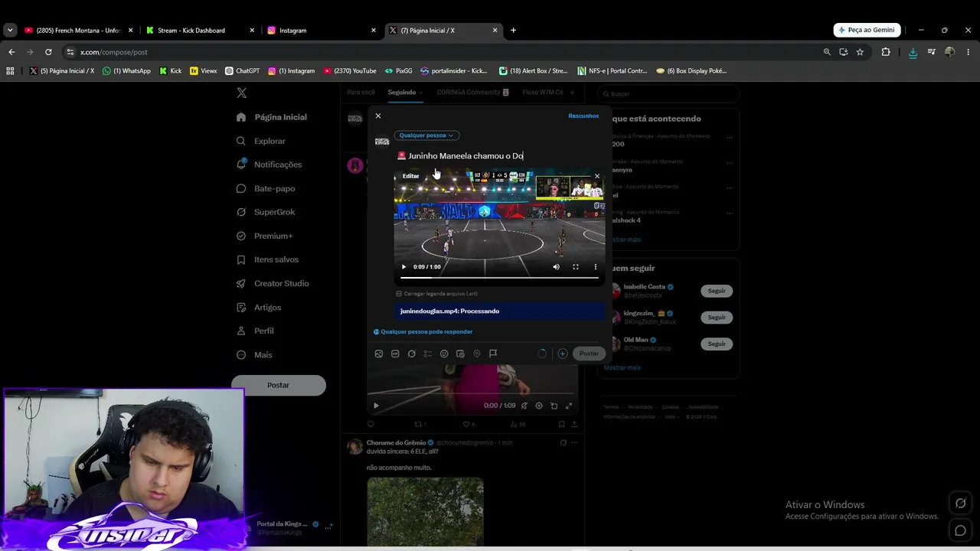The width and height of the screenshot is (980, 551).
Task: Follow Old Man with Seguir button
Action: pyautogui.click(x=717, y=344)
